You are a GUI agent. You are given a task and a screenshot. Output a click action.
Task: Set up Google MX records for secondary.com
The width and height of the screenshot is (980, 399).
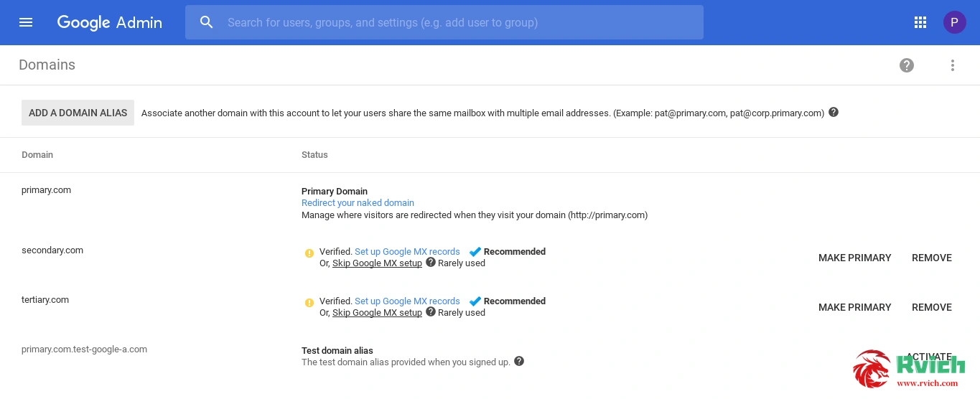point(407,252)
